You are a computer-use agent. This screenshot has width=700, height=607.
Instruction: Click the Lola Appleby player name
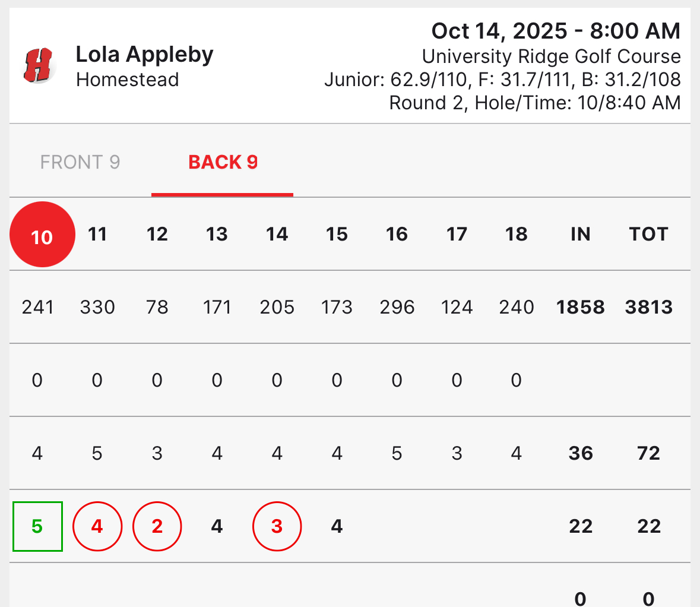[144, 55]
